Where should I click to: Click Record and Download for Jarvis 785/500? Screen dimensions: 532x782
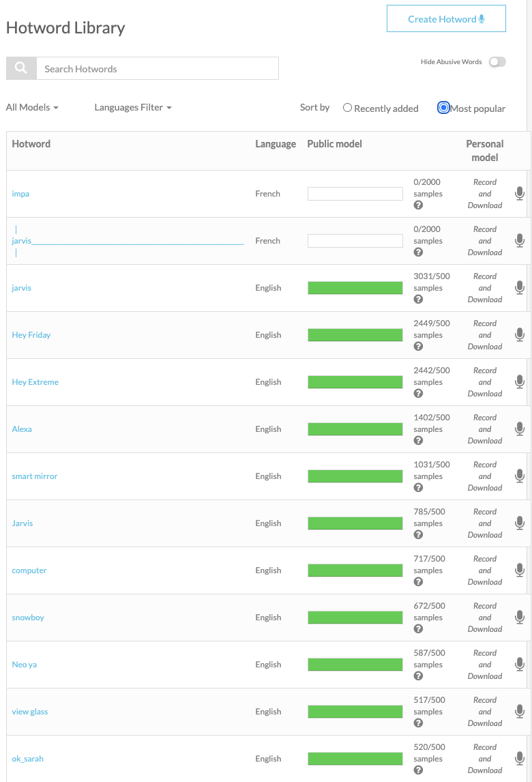click(485, 523)
